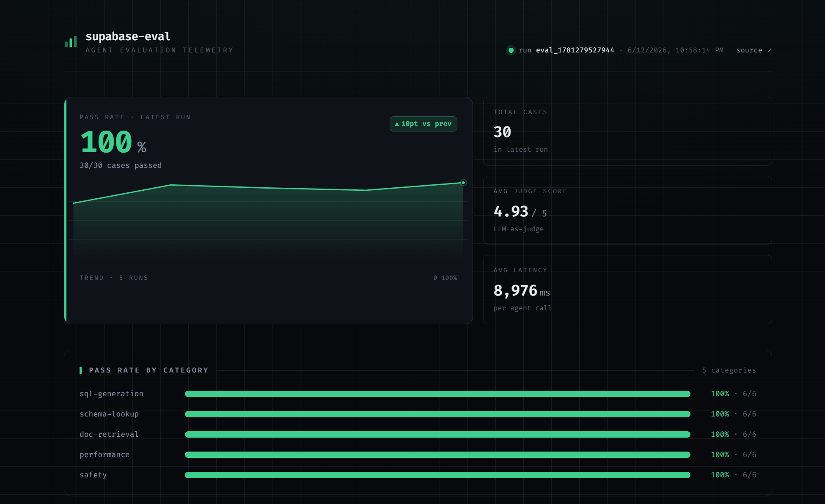Screen dimensions: 825x504
Task: Click the 100% pass rate figure
Action: [x=113, y=142]
